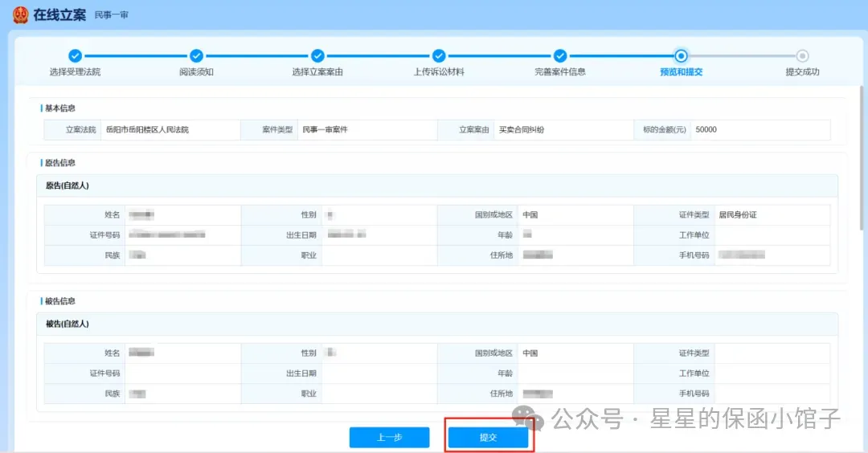Image resolution: width=868 pixels, height=453 pixels.
Task: Click the plaintiff's 居民身份证 certificate type value
Action: pos(737,215)
